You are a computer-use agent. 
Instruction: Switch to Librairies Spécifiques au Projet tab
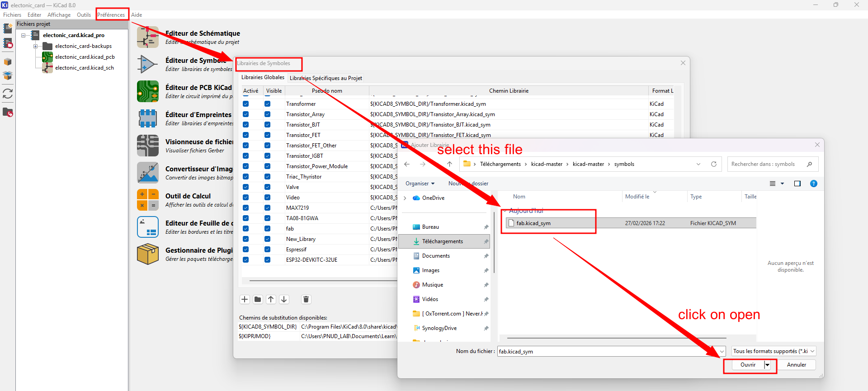pyautogui.click(x=326, y=78)
